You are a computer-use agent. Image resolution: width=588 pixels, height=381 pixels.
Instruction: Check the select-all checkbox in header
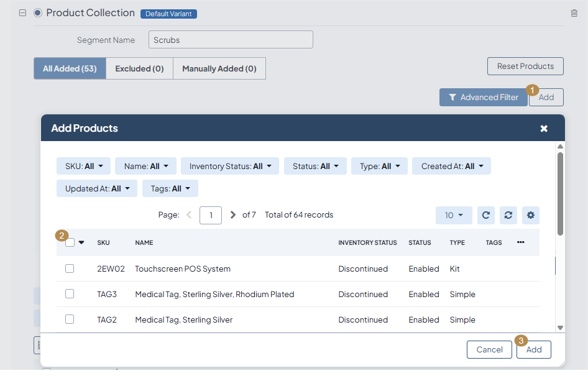click(x=70, y=242)
